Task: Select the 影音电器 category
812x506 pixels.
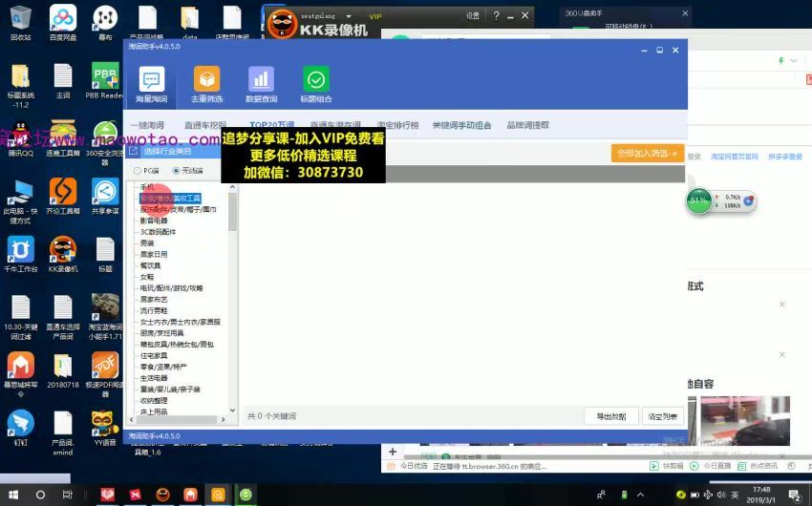Action: (154, 221)
